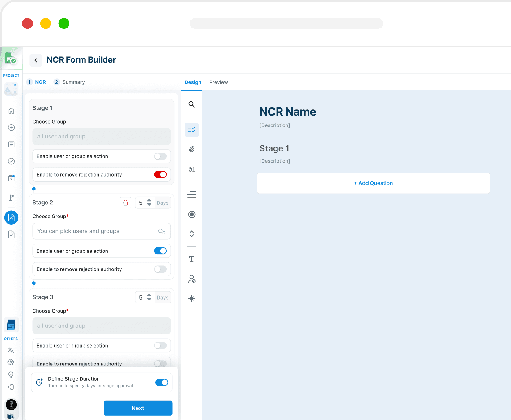Click Stage 3 'all user and group' field
This screenshot has width=511, height=420.
102,326
